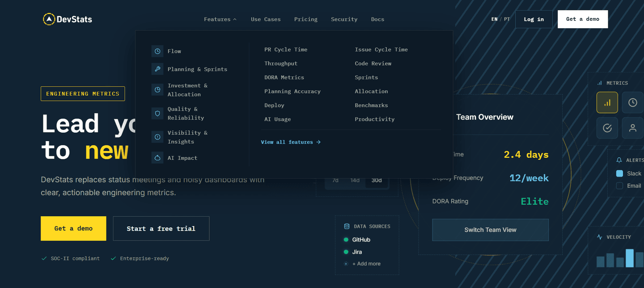The width and height of the screenshot is (644, 288).
Task: Switch language to EN
Action: pyautogui.click(x=494, y=19)
